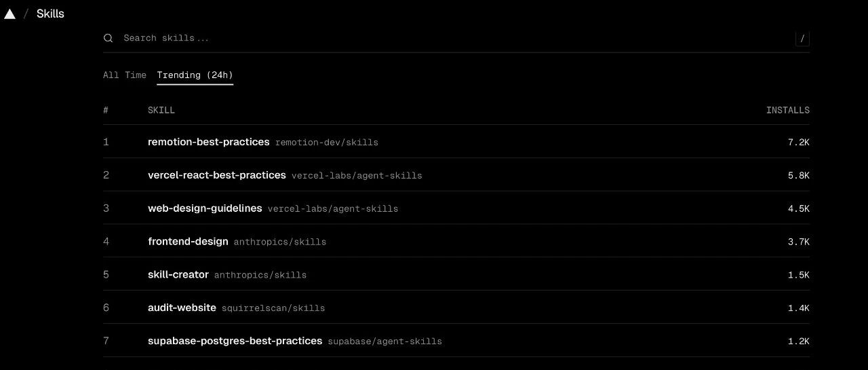
Task: Open vercel-react-best-practices skill
Action: tap(217, 175)
